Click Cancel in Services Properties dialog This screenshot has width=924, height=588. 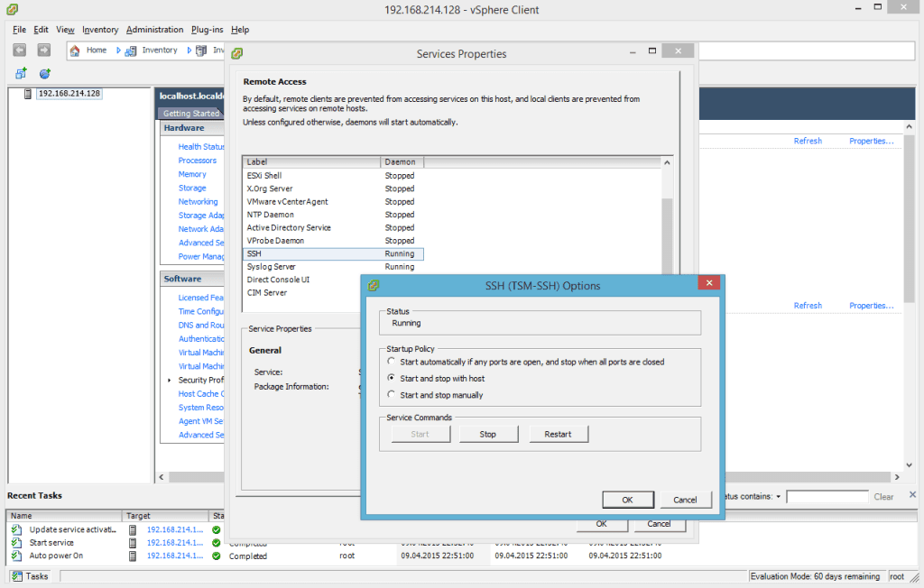point(659,524)
